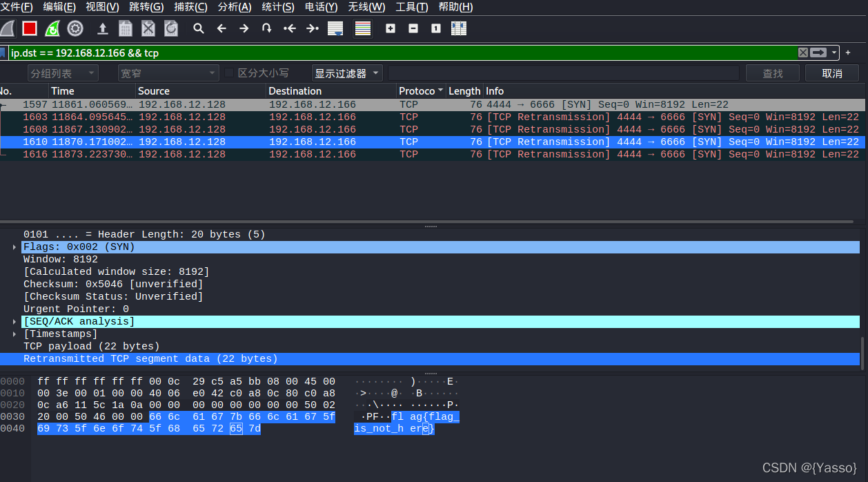
Task: Stop the capture with the red square
Action: pos(29,28)
